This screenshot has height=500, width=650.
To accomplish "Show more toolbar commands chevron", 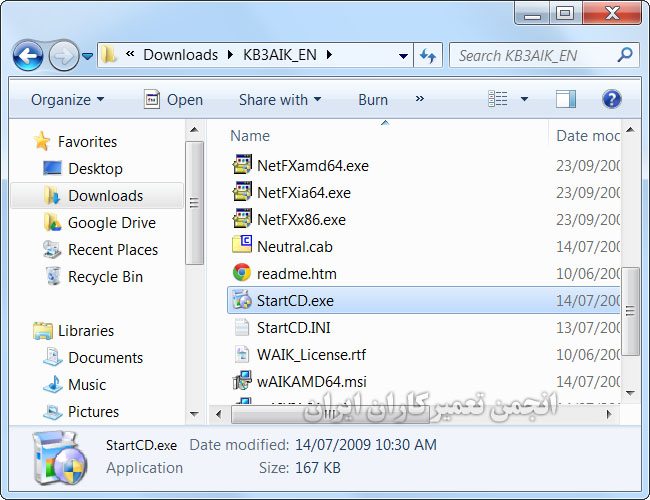I will (x=420, y=99).
